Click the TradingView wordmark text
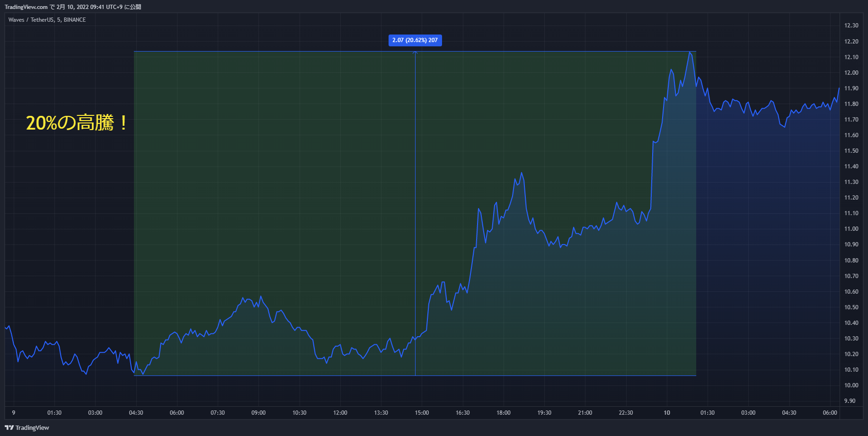 pos(32,427)
